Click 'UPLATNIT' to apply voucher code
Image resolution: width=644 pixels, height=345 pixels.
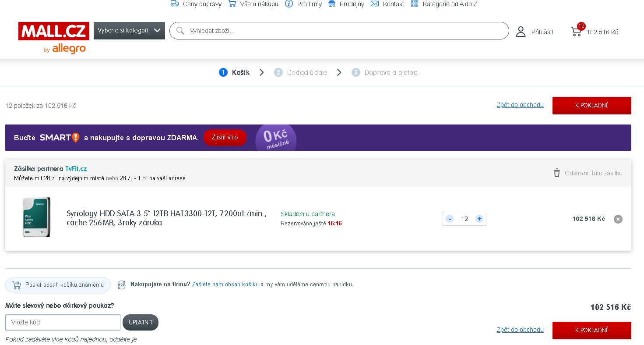141,322
